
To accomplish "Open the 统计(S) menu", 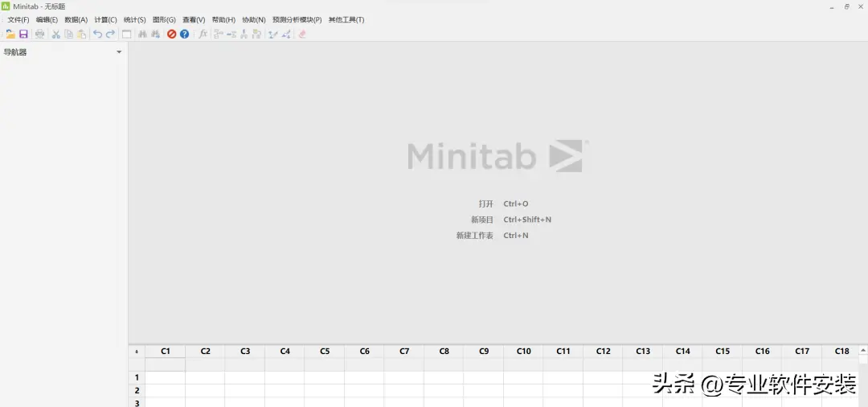I will tap(134, 19).
